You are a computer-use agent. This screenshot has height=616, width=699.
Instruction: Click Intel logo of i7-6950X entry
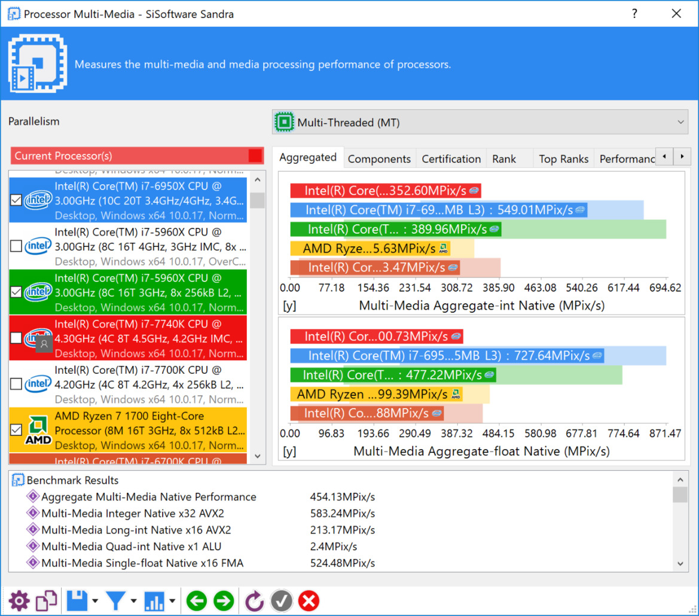tap(38, 200)
